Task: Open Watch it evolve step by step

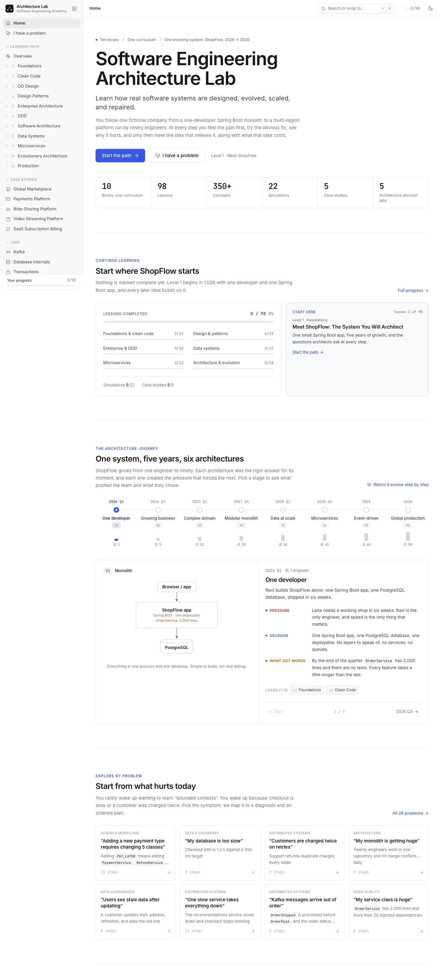Action: pyautogui.click(x=398, y=485)
